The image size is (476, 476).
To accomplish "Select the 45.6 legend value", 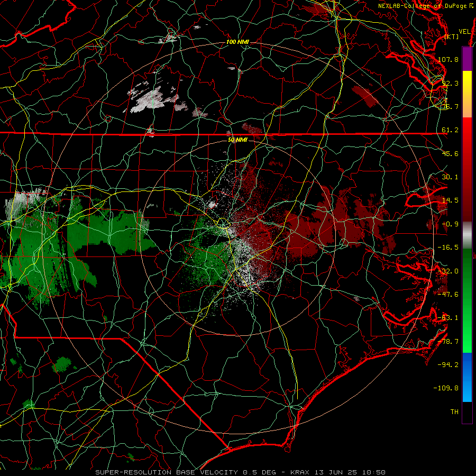I will click(x=450, y=153).
